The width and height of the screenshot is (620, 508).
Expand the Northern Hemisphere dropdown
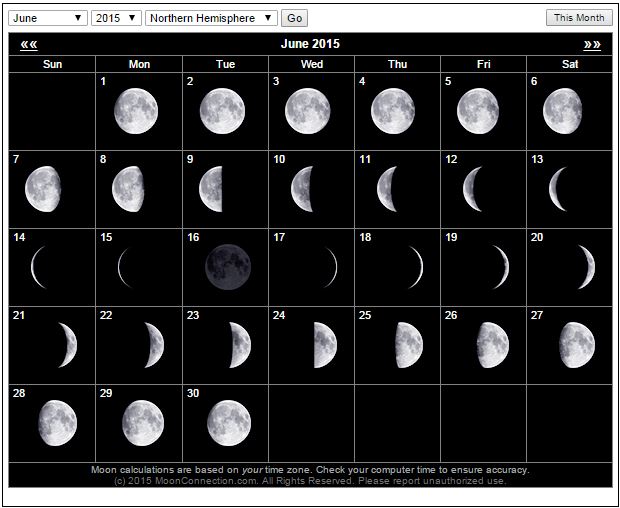[211, 18]
